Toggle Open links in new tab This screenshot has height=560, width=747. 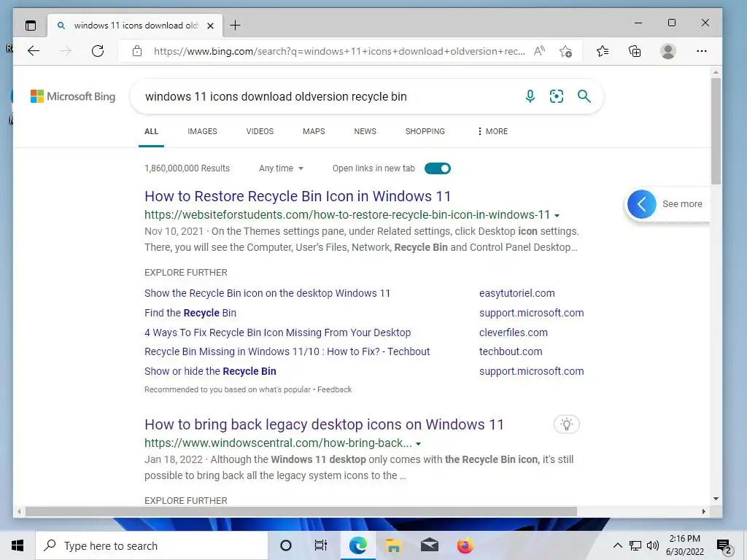438,168
